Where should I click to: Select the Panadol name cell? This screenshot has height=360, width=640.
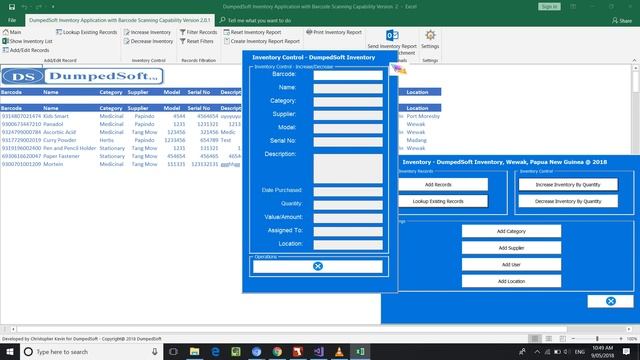click(x=53, y=124)
